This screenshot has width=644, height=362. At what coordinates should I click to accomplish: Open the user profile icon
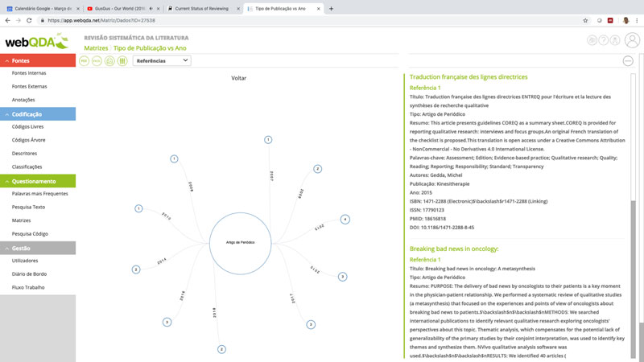632,40
